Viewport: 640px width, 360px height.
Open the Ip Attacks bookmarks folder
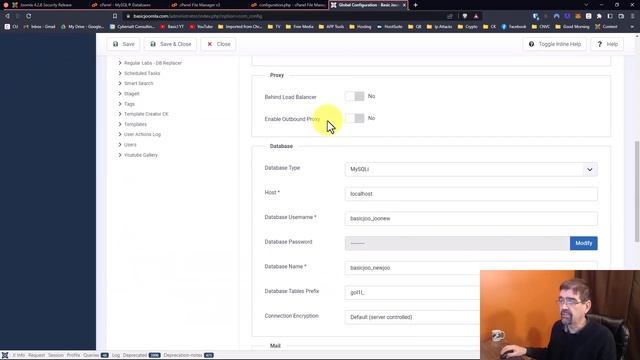(x=440, y=27)
